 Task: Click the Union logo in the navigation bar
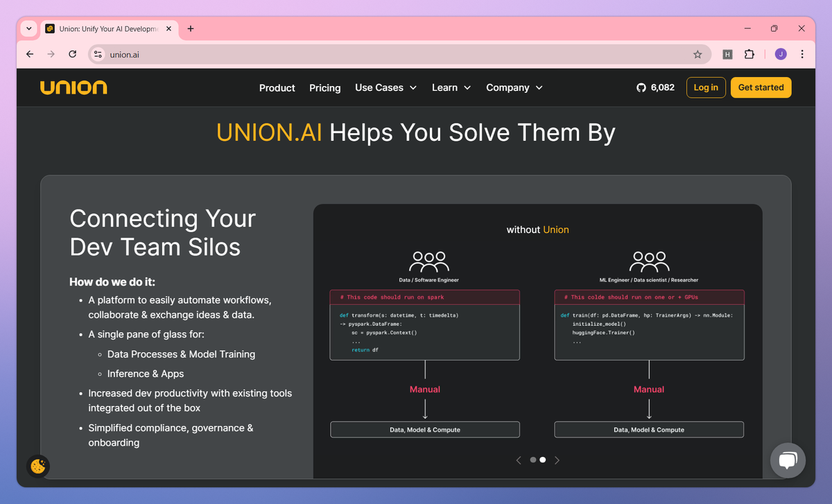(x=73, y=87)
